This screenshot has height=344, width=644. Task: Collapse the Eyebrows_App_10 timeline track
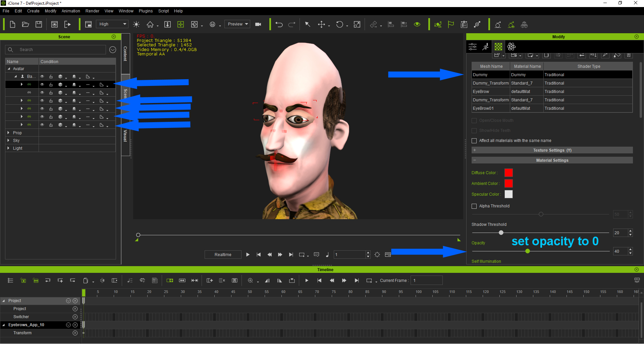(4, 325)
